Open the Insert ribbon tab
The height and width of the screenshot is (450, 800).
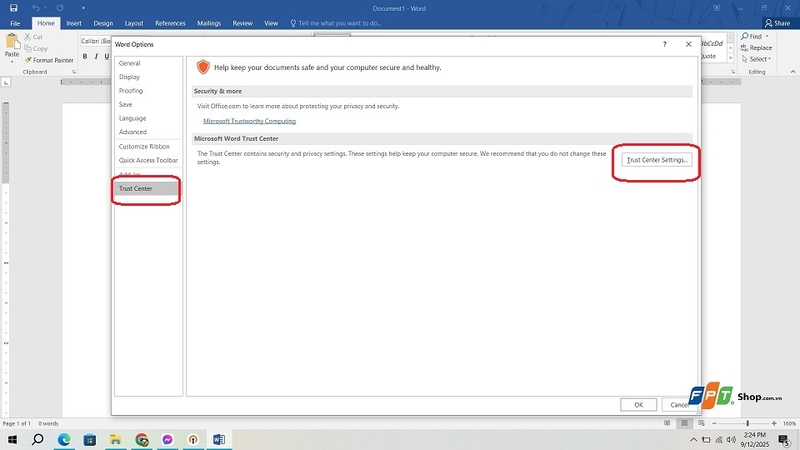point(74,23)
